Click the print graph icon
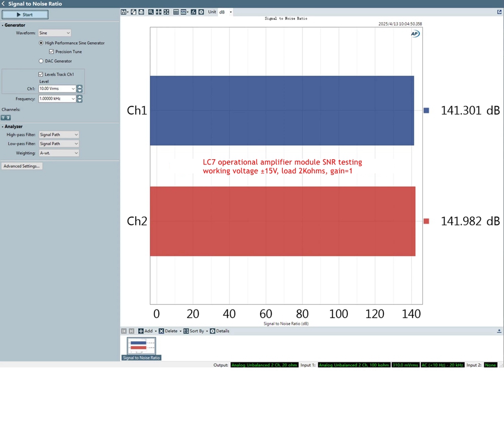Image resolution: width=504 pixels, height=443 pixels. [x=141, y=12]
